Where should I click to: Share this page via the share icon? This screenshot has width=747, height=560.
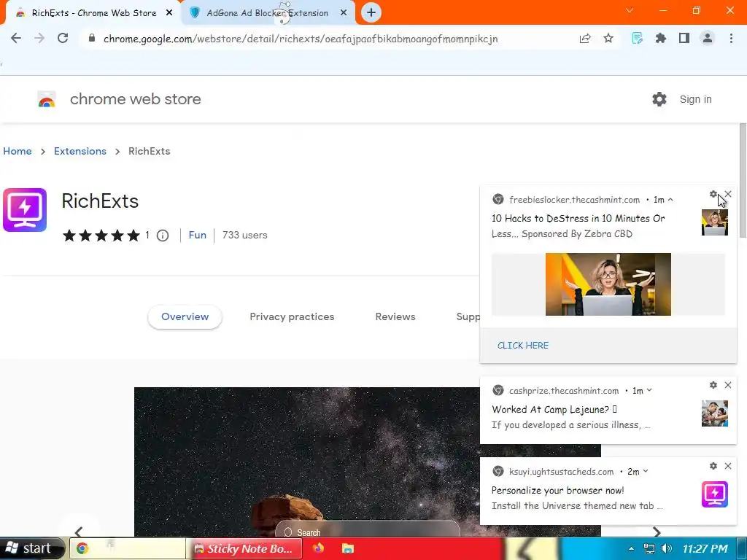point(585,39)
